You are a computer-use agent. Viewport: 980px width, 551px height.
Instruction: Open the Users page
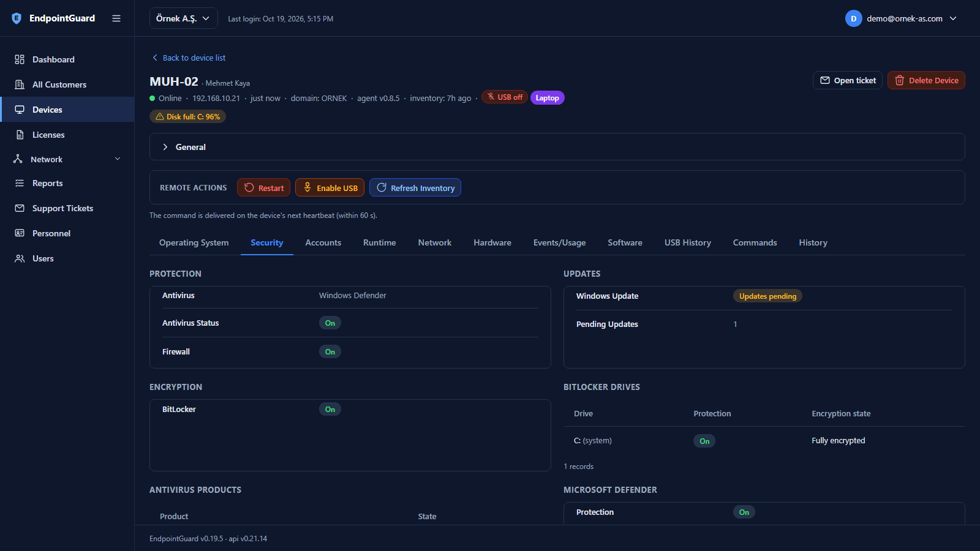67,258
